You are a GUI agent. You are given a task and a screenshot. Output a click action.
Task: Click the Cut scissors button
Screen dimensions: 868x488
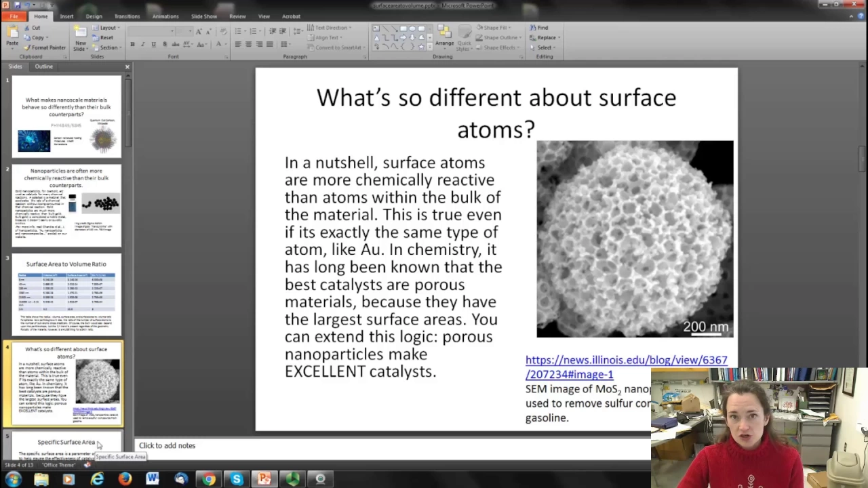click(x=32, y=28)
